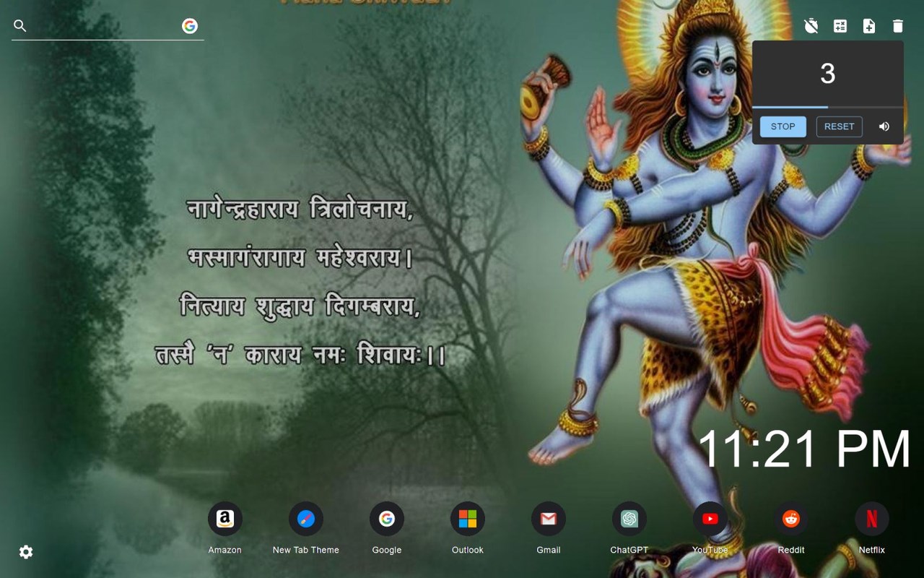Image resolution: width=924 pixels, height=578 pixels.
Task: Mute the timer sound speaker icon
Action: (x=884, y=126)
